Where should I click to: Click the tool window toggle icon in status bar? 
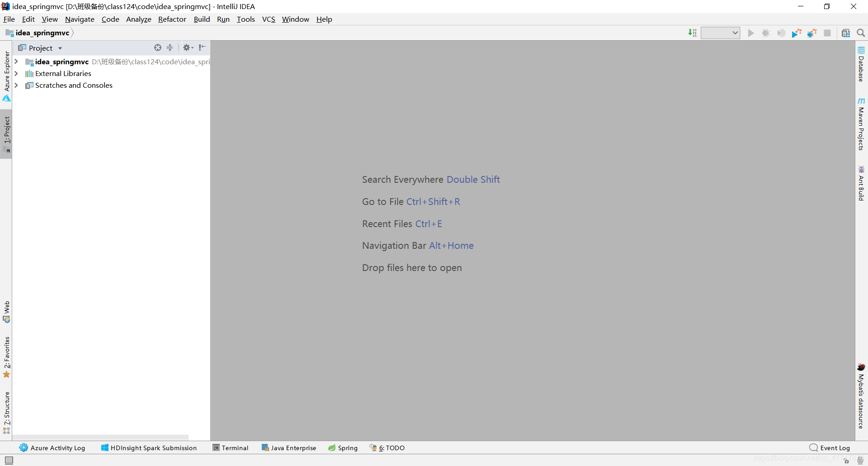pyautogui.click(x=9, y=460)
